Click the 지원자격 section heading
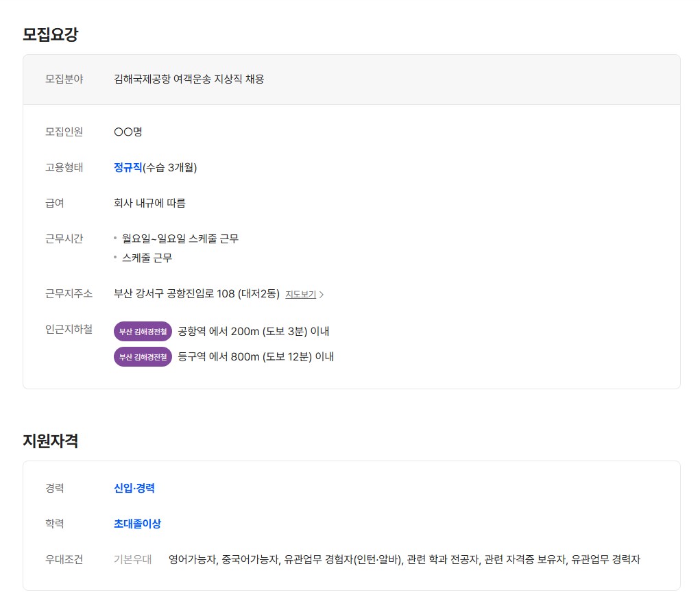The width and height of the screenshot is (700, 612). coord(50,441)
